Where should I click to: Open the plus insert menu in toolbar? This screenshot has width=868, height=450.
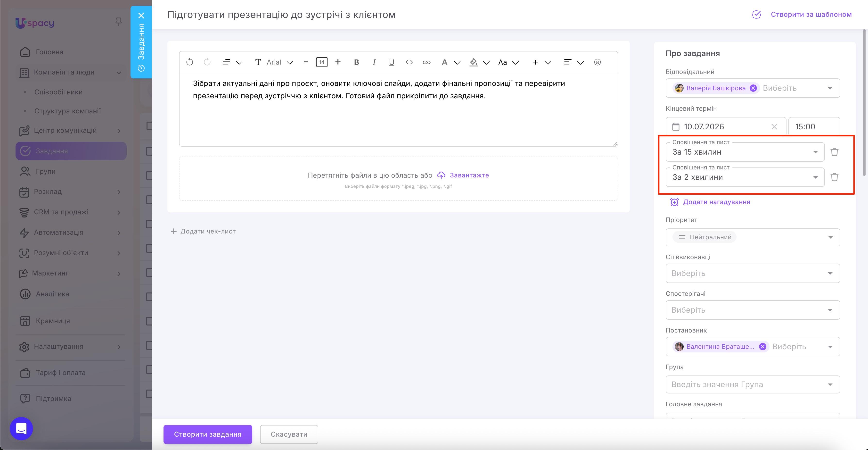pos(541,62)
